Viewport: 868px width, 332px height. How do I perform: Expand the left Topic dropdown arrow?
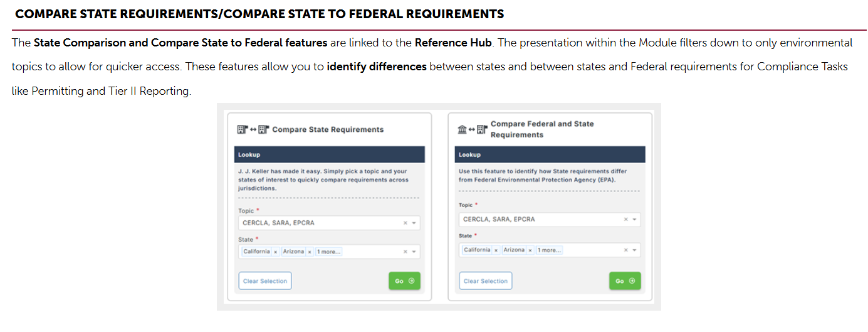tap(414, 223)
